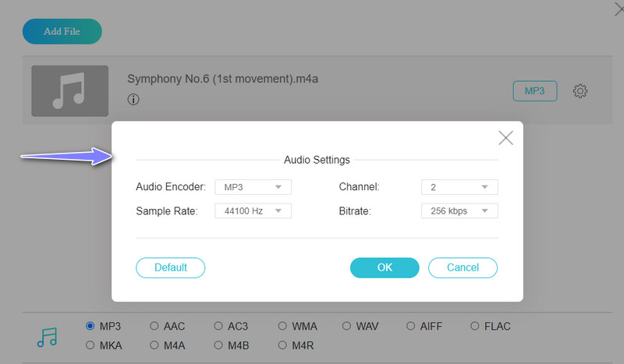Image resolution: width=624 pixels, height=364 pixels.
Task: Reset settings with Default button
Action: click(170, 267)
